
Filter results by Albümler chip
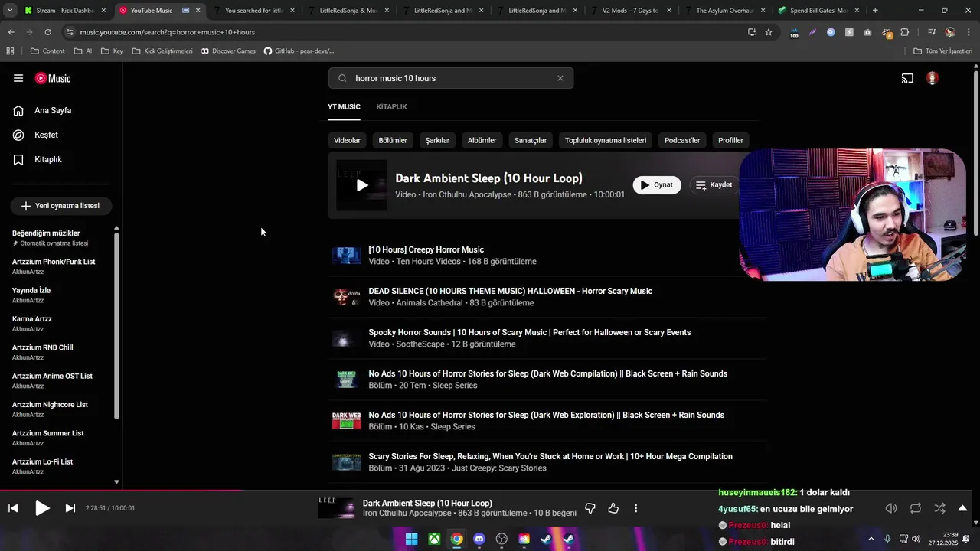point(482,140)
